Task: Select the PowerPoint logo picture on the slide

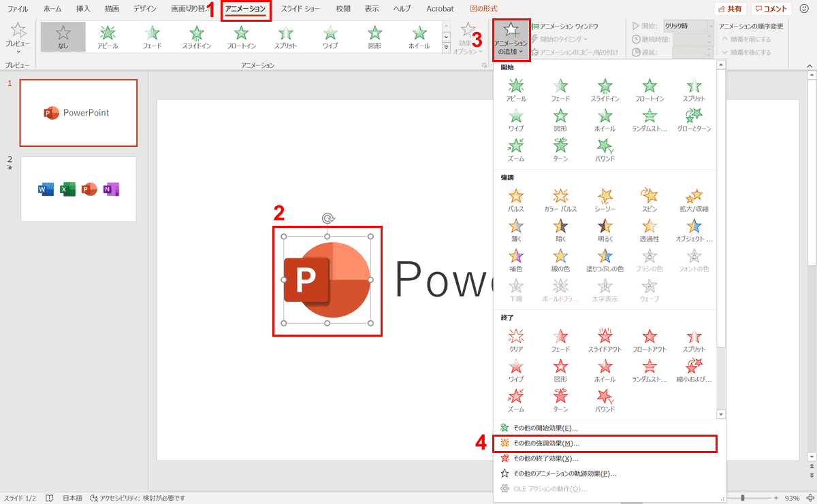Action: click(x=327, y=280)
